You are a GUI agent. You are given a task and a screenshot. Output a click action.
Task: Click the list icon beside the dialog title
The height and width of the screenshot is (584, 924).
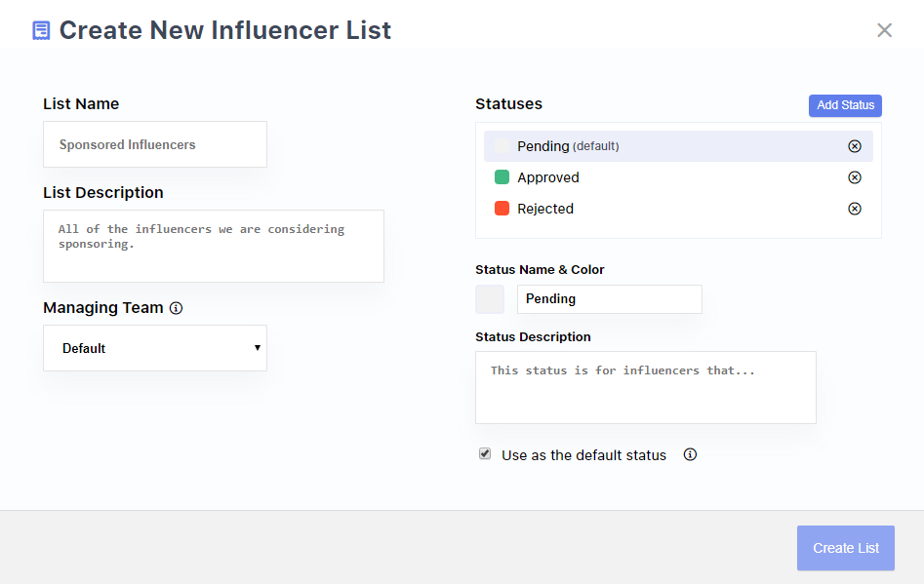[x=41, y=30]
